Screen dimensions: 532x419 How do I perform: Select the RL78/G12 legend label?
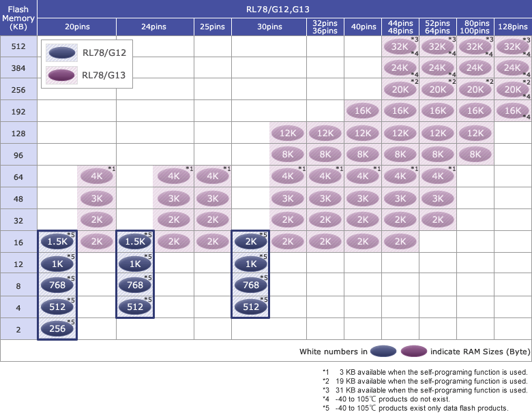[x=104, y=53]
